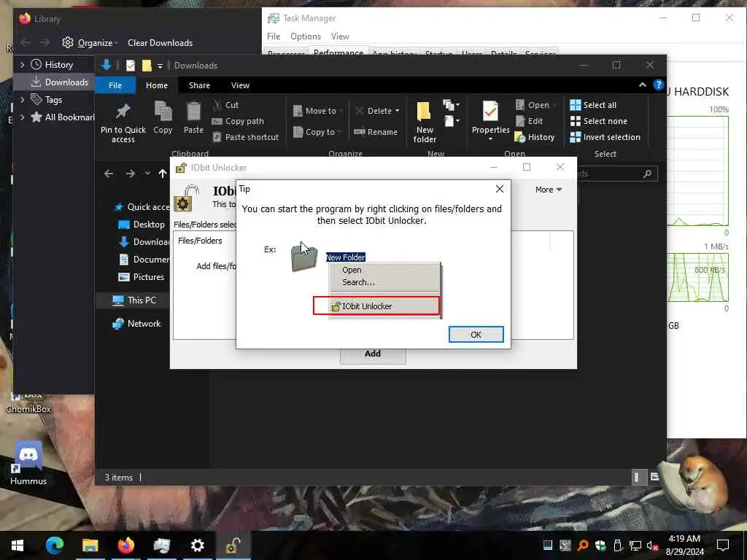The width and height of the screenshot is (747, 560).
Task: Open the quick access toolbar customize dropdown
Action: tap(160, 66)
